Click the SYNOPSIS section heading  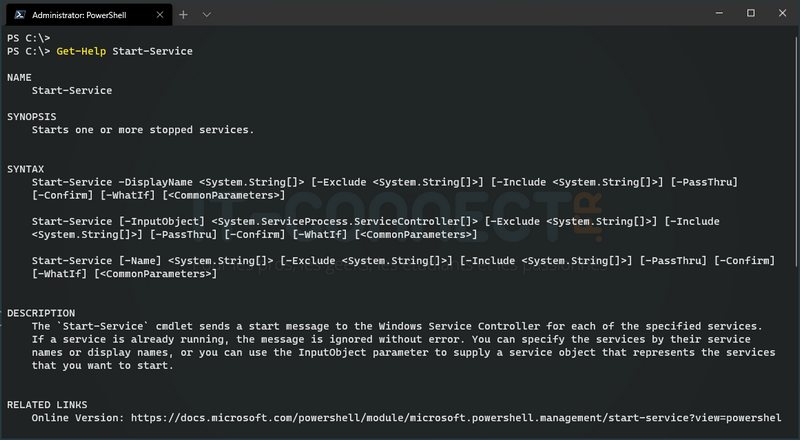click(x=32, y=116)
